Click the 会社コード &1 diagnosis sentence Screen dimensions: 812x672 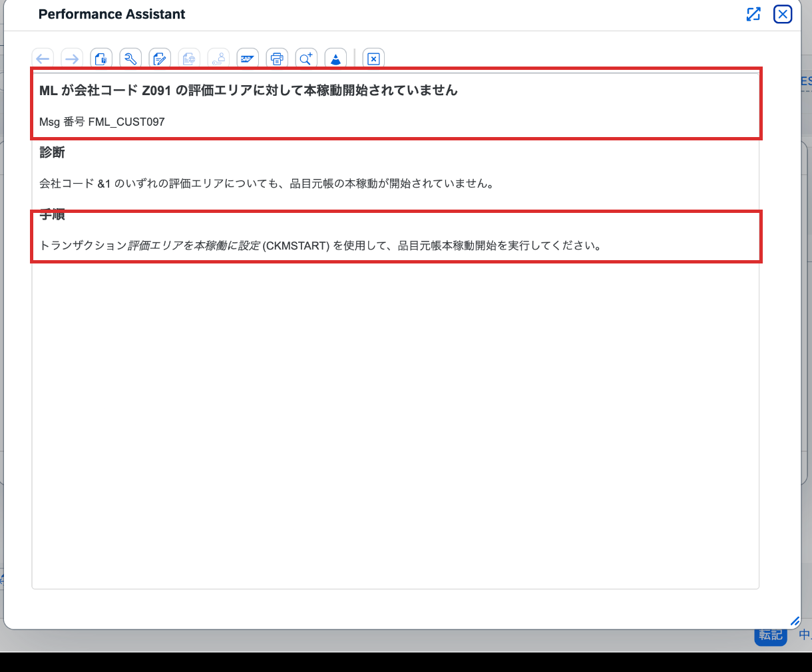coord(267,184)
